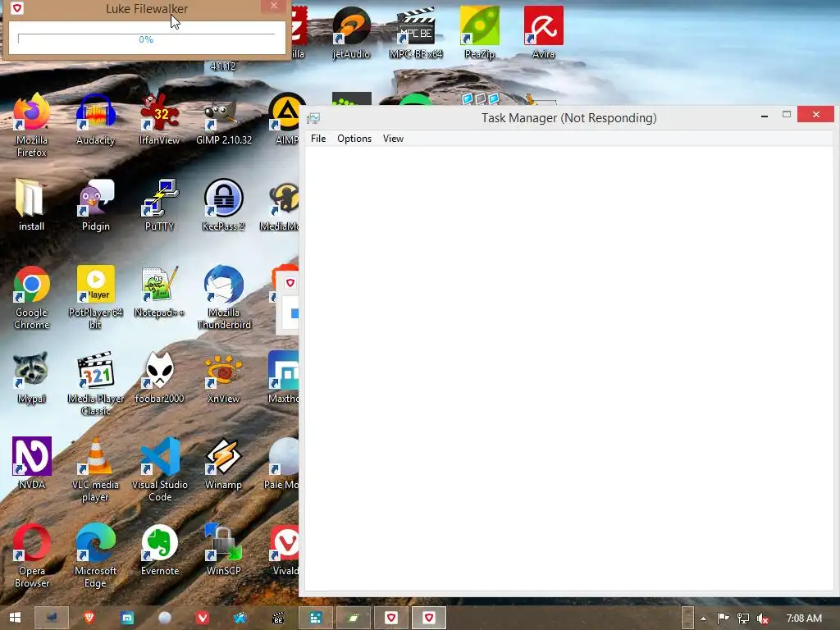Select the Pale Moon desktop shortcut
The height and width of the screenshot is (630, 840).
283,464
